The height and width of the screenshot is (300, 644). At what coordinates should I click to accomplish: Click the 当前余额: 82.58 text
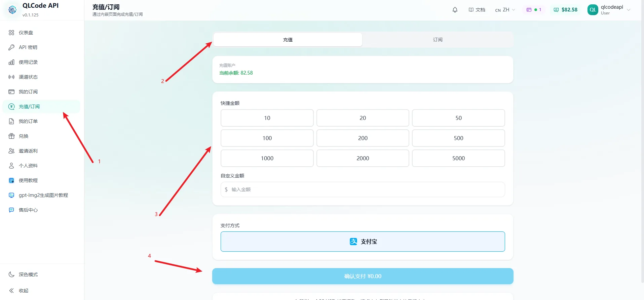(x=236, y=73)
